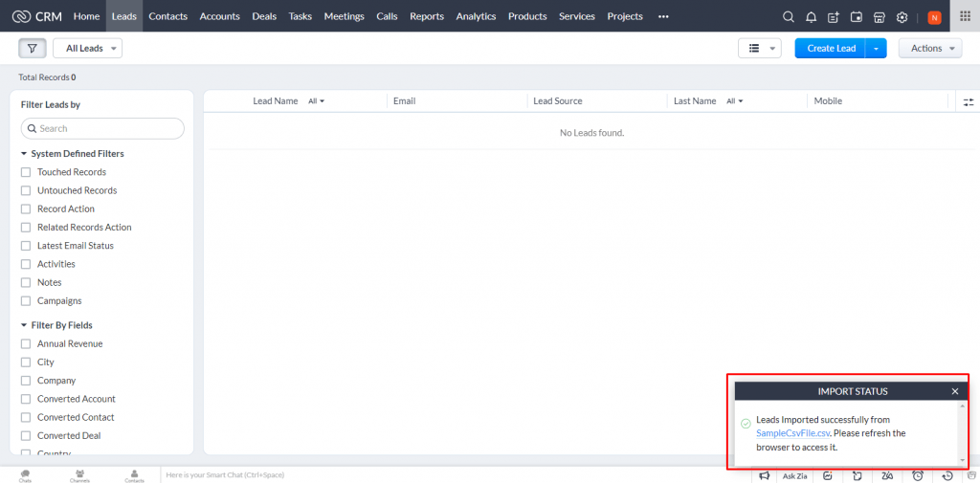Sort by the Email column header

pyautogui.click(x=405, y=101)
